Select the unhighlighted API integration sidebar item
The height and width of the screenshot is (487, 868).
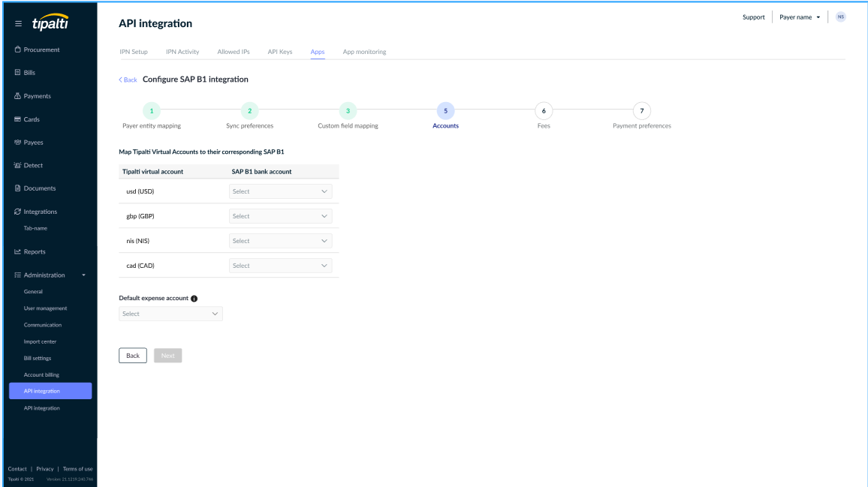pyautogui.click(x=41, y=408)
